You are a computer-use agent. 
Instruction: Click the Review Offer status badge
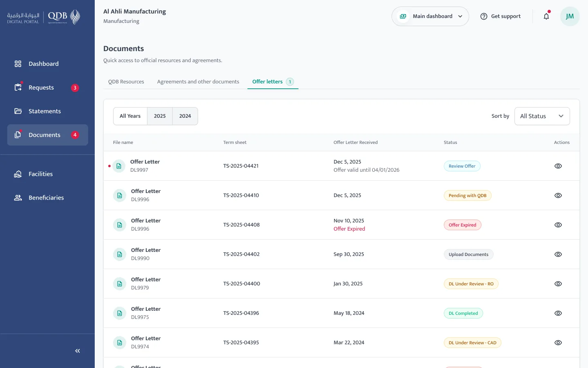462,166
